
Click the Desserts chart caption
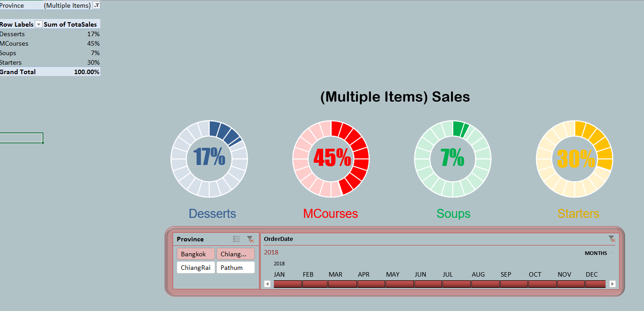[x=212, y=213]
